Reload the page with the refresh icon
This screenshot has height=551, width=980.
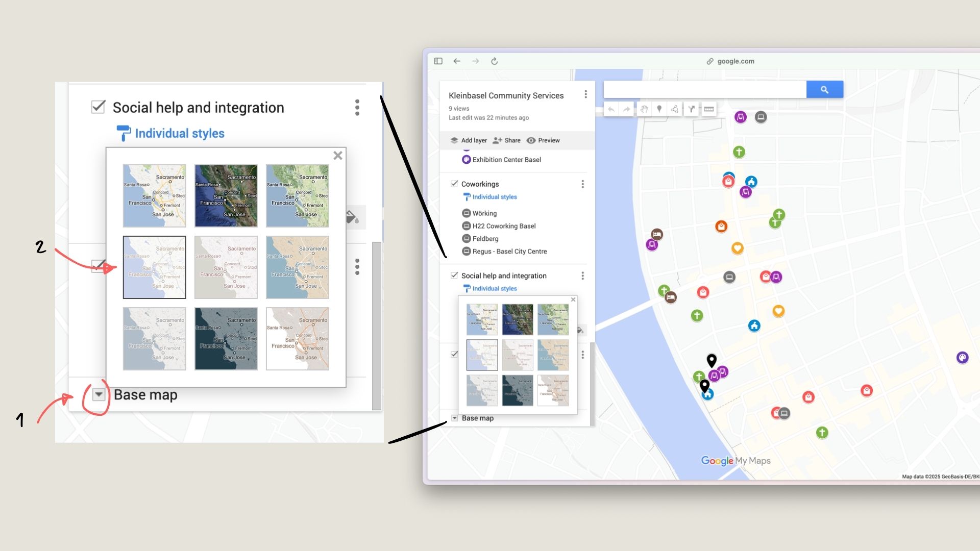coord(494,61)
